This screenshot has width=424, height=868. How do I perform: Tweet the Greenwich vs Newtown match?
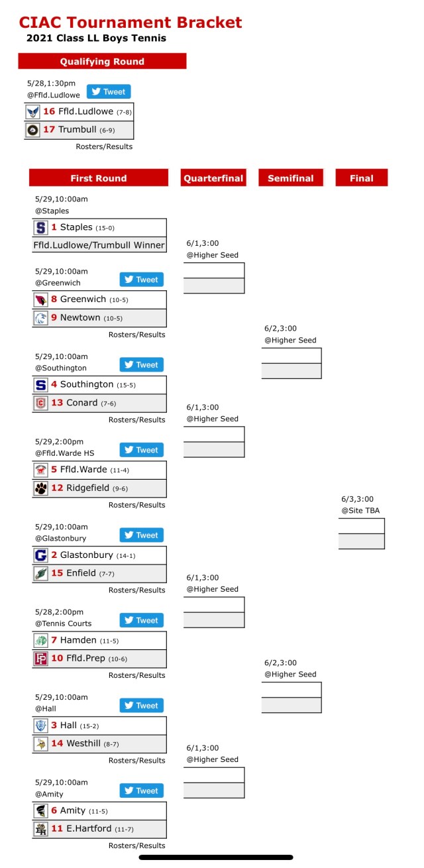pos(141,280)
